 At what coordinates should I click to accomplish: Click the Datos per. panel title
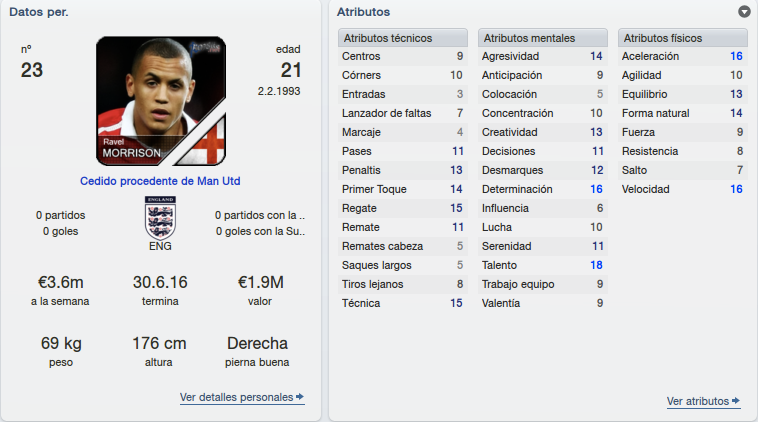click(x=39, y=12)
